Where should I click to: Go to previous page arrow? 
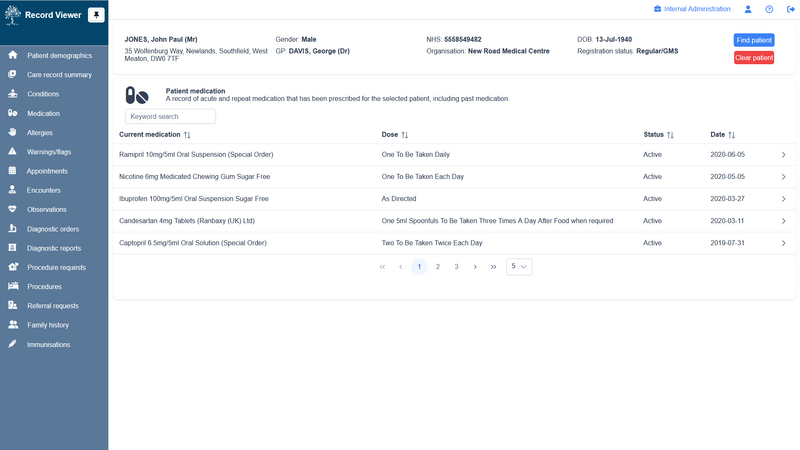[401, 266]
